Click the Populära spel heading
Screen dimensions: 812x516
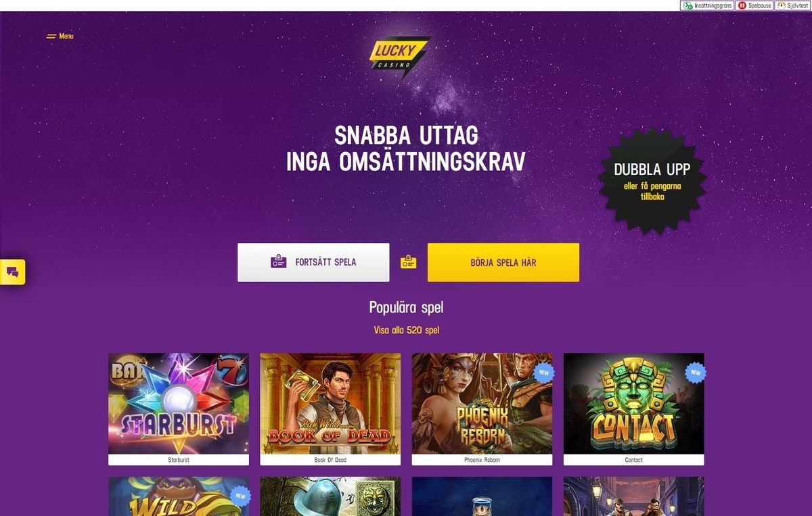[407, 308]
